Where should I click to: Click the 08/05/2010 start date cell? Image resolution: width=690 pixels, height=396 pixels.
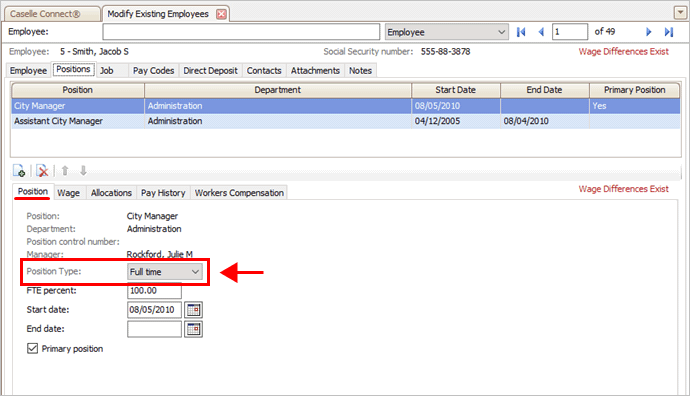tap(456, 106)
